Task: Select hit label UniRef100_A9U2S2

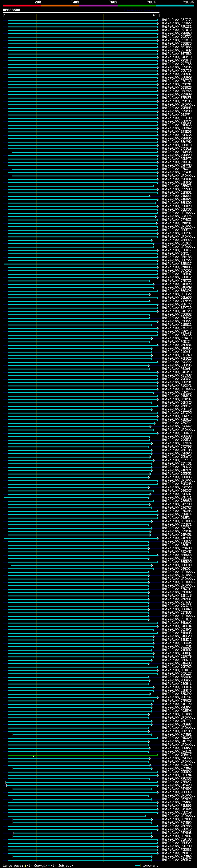Action: pos(177,26)
